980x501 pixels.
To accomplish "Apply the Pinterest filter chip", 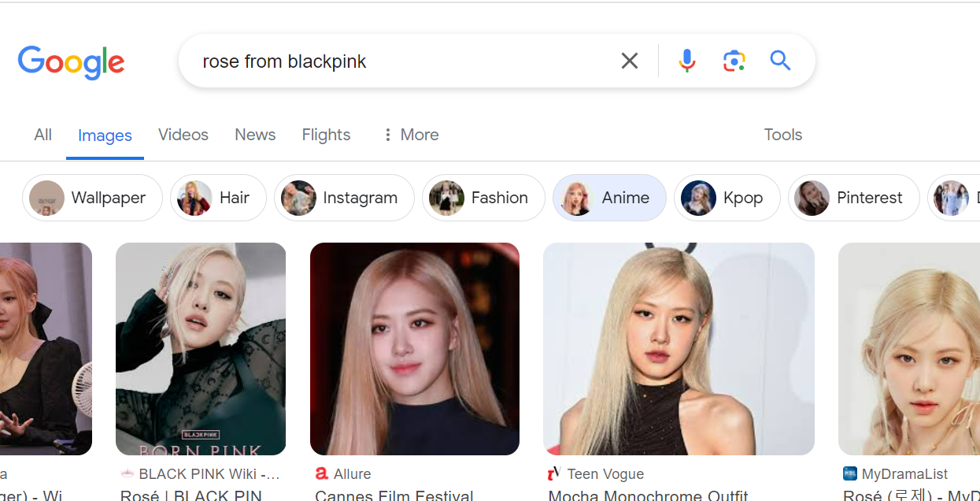I will point(854,198).
